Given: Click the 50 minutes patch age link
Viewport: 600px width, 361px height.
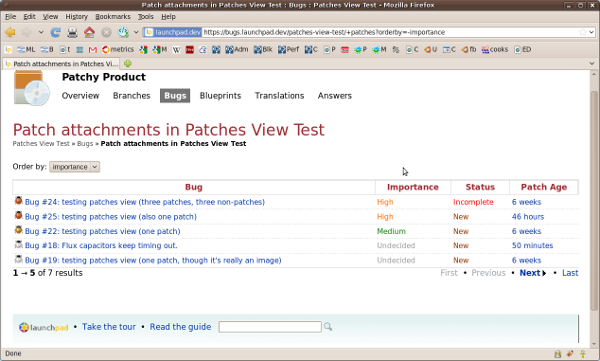Looking at the screenshot, I should pyautogui.click(x=532, y=245).
